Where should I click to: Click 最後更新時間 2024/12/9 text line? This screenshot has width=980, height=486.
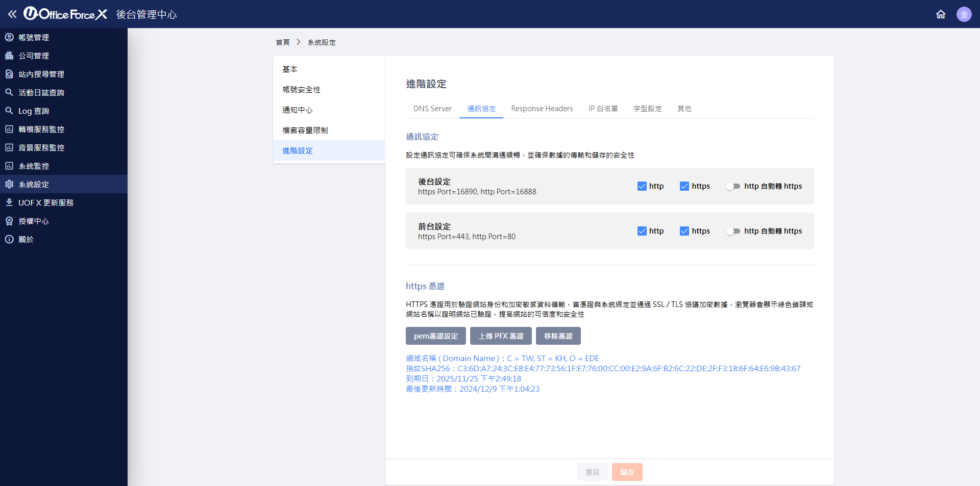click(x=473, y=389)
